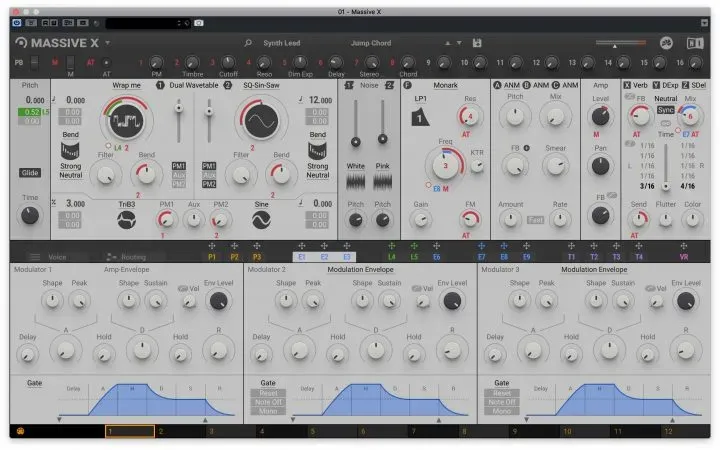Click the Native Instruments logo icon
The width and height of the screenshot is (720, 450).
[695, 43]
